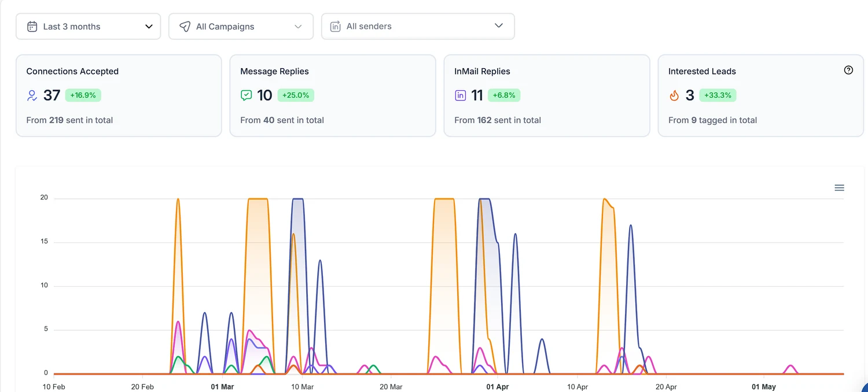Click the +25.0% message replies badge
Image resolution: width=868 pixels, height=392 pixels.
pos(296,95)
